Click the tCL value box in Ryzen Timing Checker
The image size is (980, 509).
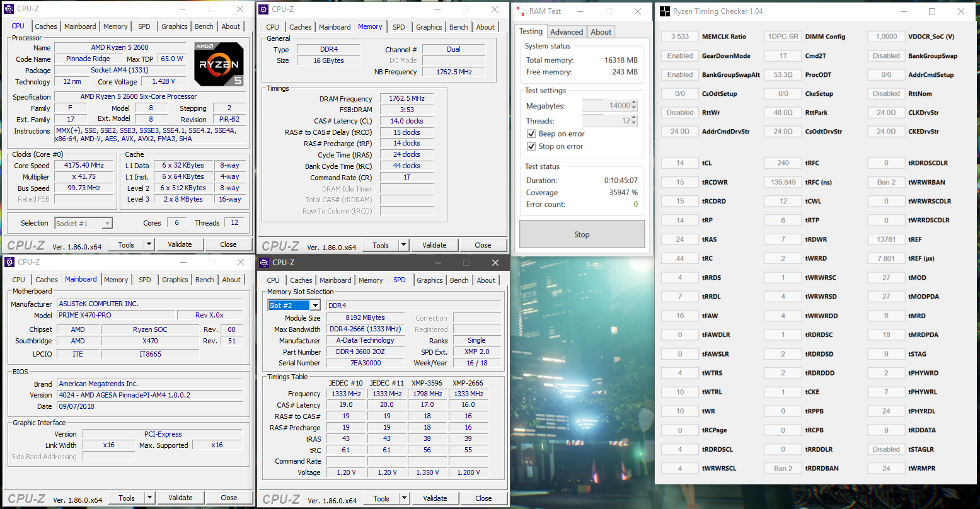(680, 163)
